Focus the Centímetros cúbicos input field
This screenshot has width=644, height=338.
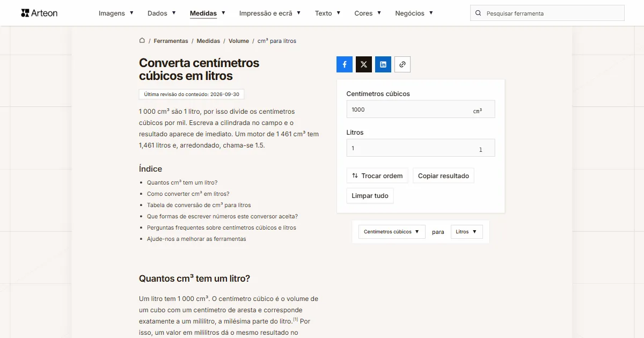click(421, 109)
